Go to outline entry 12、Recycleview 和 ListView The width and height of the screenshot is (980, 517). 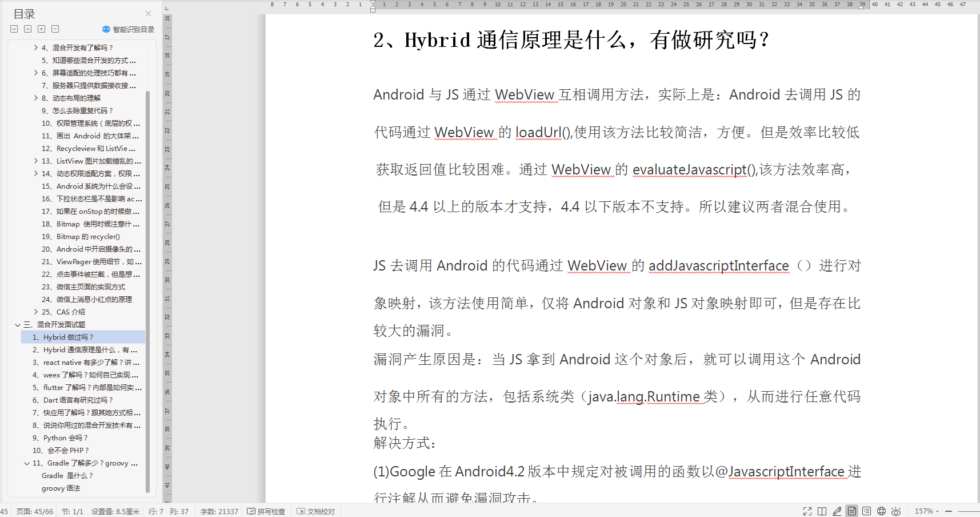pyautogui.click(x=89, y=149)
